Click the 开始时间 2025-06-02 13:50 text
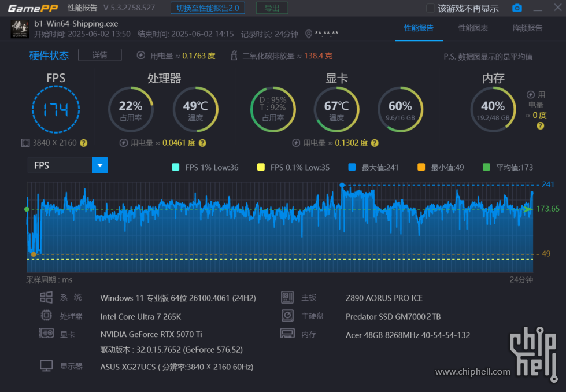Screen dimensions: 566x392 [82, 34]
